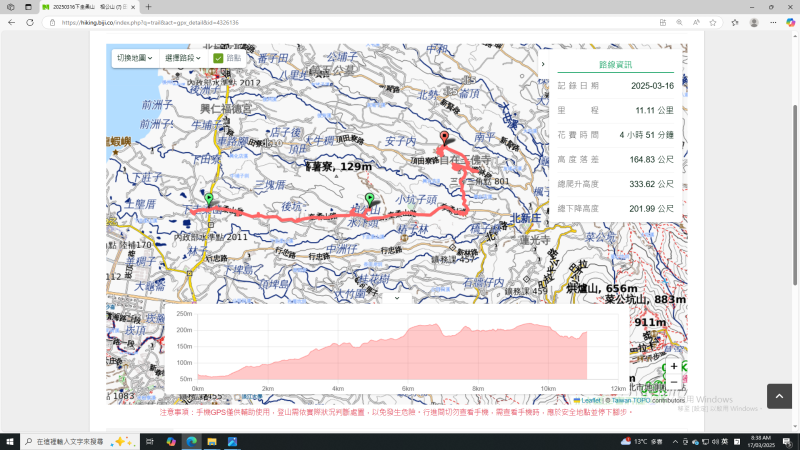Zoom in the map with plus button
Screen dimensions: 800x450
coord(674,366)
